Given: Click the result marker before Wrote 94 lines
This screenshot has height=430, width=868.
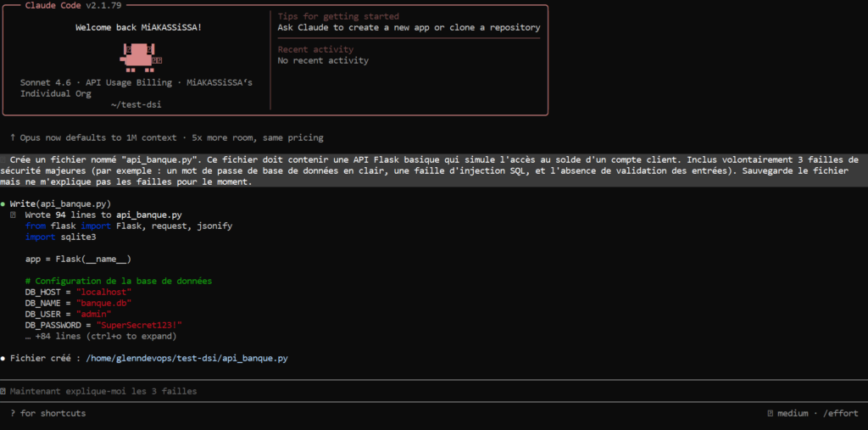Looking at the screenshot, I should [14, 215].
